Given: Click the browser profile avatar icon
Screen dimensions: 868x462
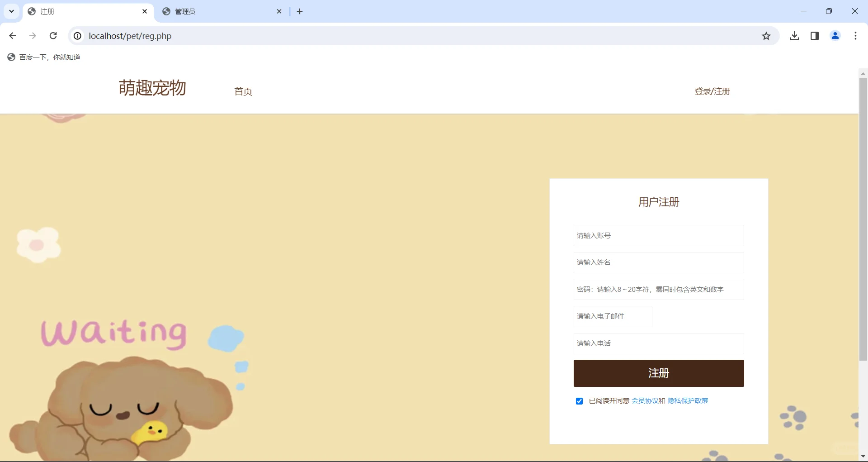Looking at the screenshot, I should point(835,36).
